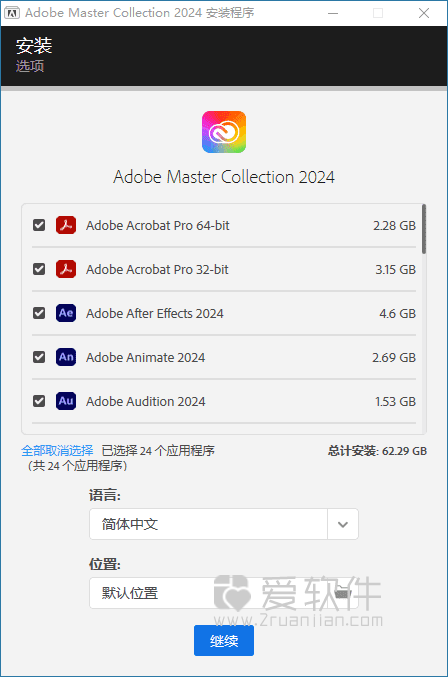Expand the language dropdown arrow
The image size is (448, 677).
pyautogui.click(x=343, y=524)
